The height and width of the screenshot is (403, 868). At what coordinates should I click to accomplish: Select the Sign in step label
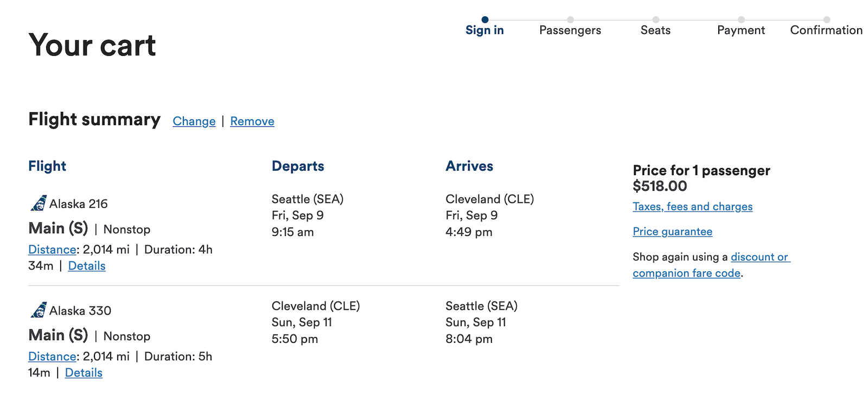point(484,30)
